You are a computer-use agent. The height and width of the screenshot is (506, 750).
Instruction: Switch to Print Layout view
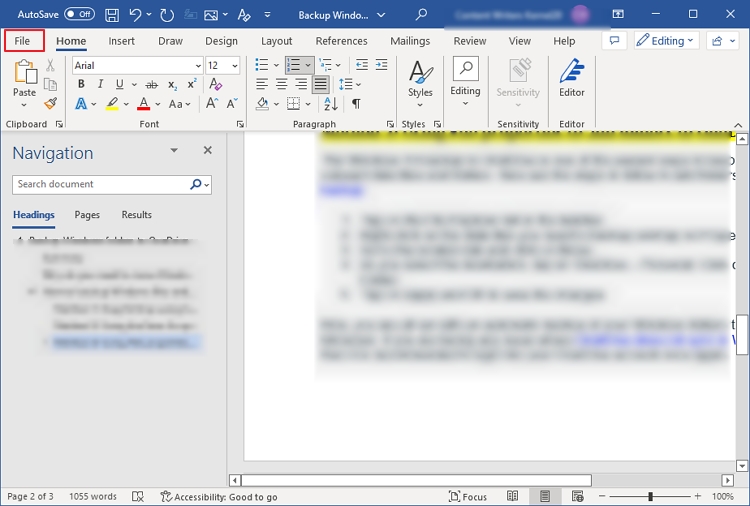tap(544, 496)
